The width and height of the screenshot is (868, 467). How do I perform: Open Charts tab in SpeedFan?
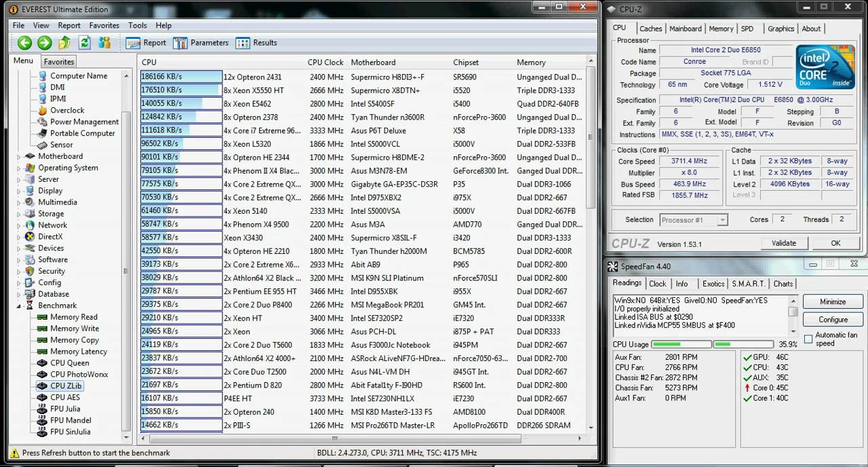coord(783,284)
